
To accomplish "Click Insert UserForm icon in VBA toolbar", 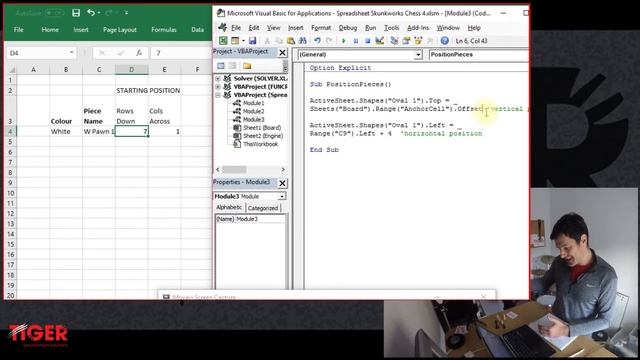I will click(235, 40).
